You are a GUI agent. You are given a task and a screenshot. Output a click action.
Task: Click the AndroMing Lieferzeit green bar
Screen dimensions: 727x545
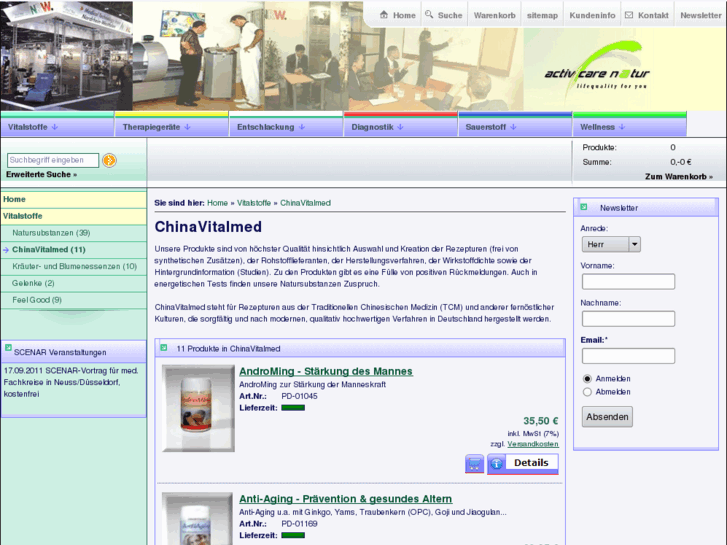tap(293, 408)
